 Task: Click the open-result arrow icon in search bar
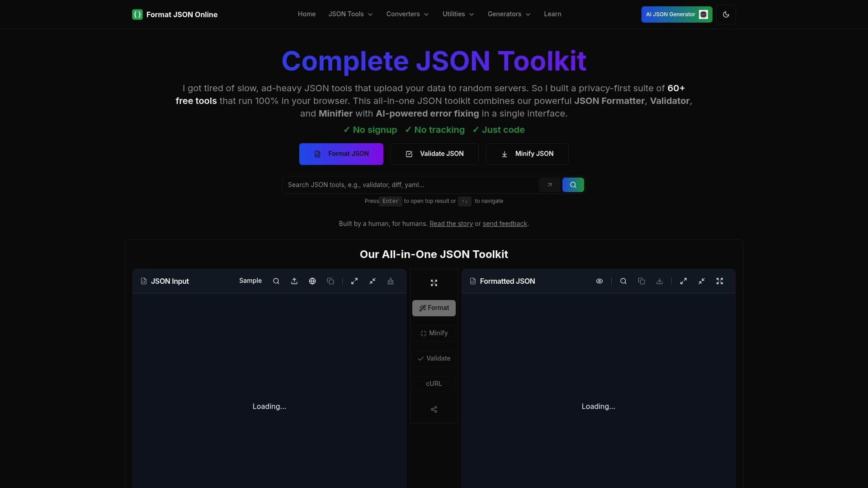pyautogui.click(x=550, y=185)
